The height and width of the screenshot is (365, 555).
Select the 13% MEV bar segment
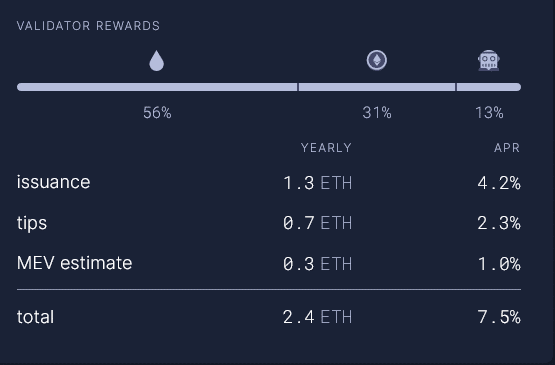pyautogui.click(x=489, y=87)
